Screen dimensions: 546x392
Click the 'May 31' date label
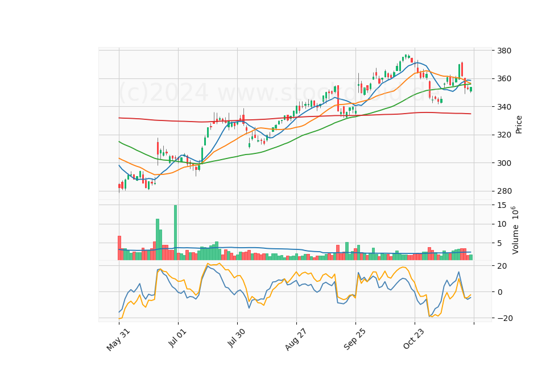(118, 340)
